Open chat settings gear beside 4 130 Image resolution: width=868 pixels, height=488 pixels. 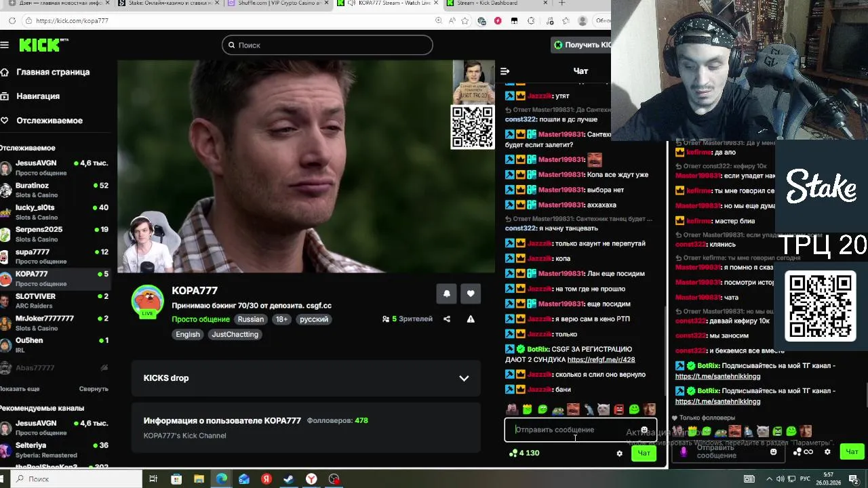[619, 453]
